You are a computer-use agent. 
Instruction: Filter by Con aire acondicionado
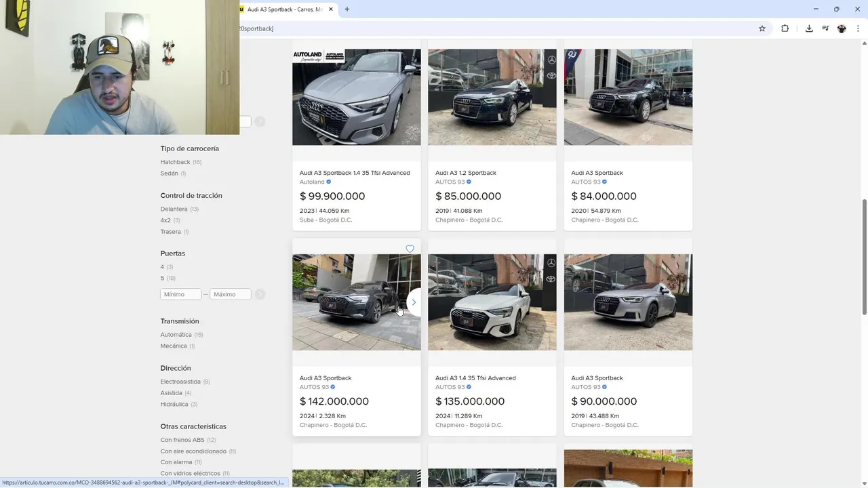tap(193, 451)
